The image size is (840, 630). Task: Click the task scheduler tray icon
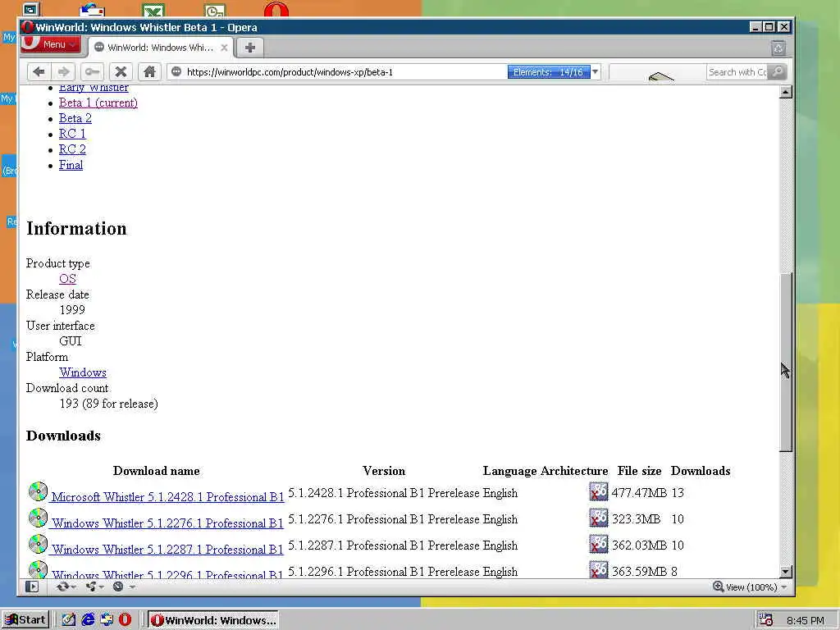pos(765,620)
